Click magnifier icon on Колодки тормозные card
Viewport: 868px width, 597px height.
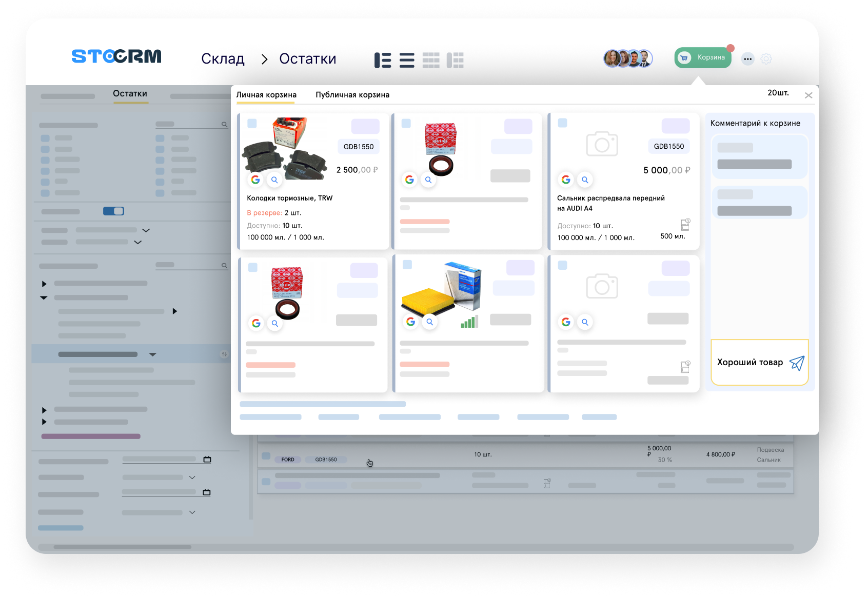tap(274, 180)
